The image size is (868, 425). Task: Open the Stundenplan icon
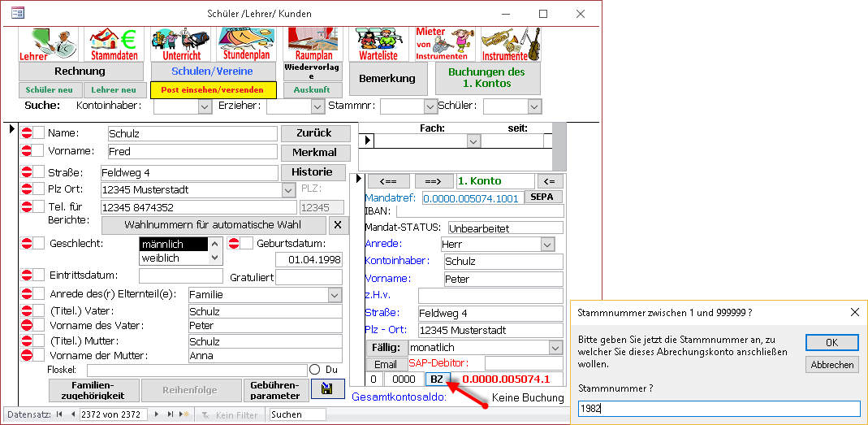pyautogui.click(x=248, y=44)
